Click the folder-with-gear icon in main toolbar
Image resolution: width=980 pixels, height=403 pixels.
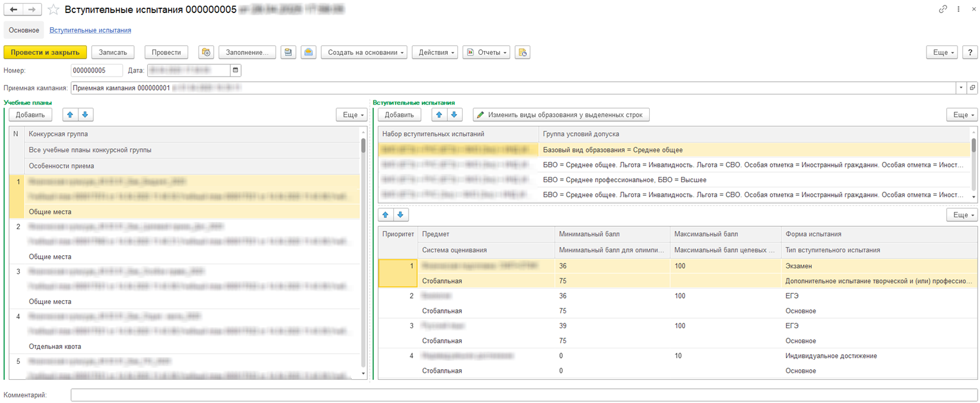point(206,52)
